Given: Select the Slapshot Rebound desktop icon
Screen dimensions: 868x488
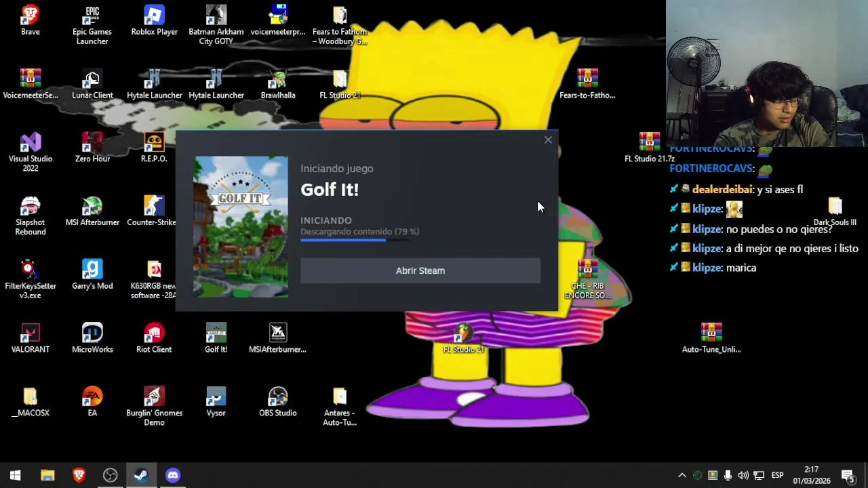Looking at the screenshot, I should point(31,216).
